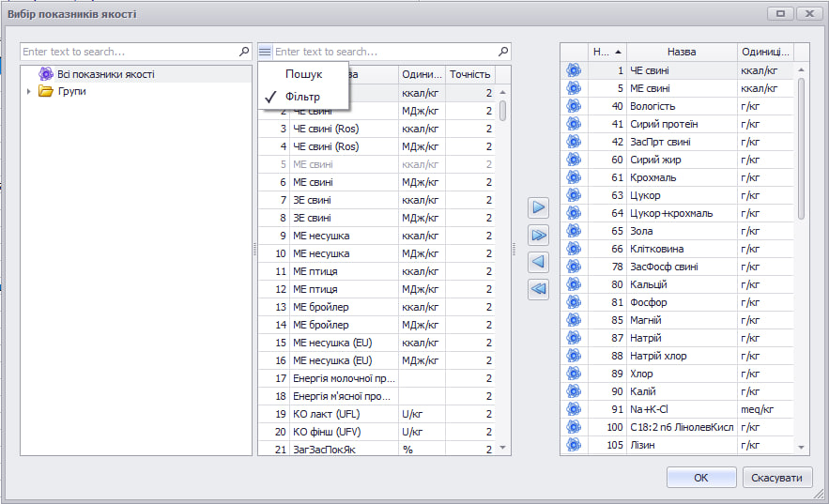This screenshot has width=829, height=504.
Task: Click the atom icon beside Лізин row
Action: coord(574,445)
